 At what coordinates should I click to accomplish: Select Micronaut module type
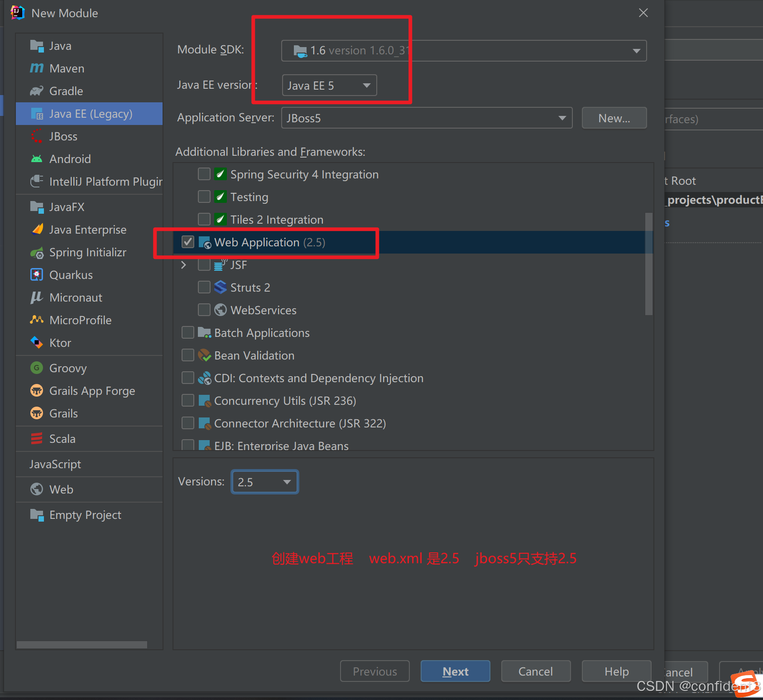pyautogui.click(x=89, y=297)
